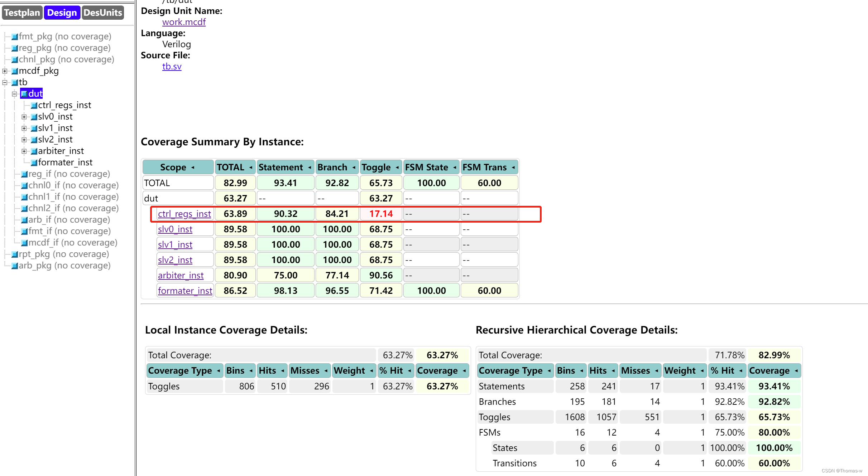Open the work.mcdf design unit link

click(x=184, y=22)
